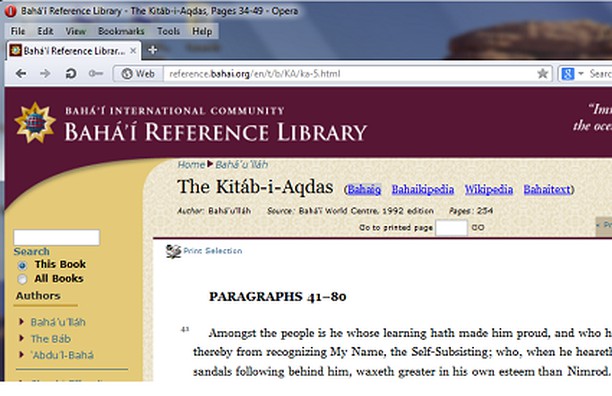Expand the Bahá'u'lláh author arrow
The width and height of the screenshot is (612, 396).
tap(21, 321)
